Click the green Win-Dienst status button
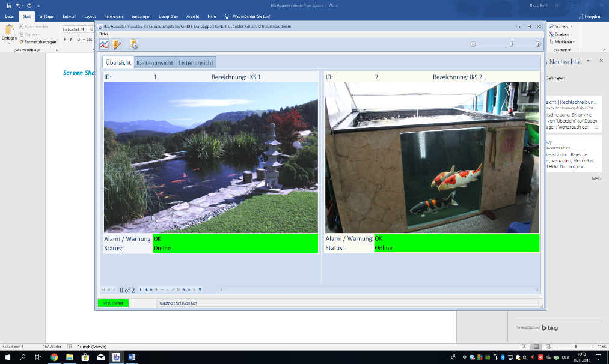The height and width of the screenshot is (364, 609). coord(113,303)
